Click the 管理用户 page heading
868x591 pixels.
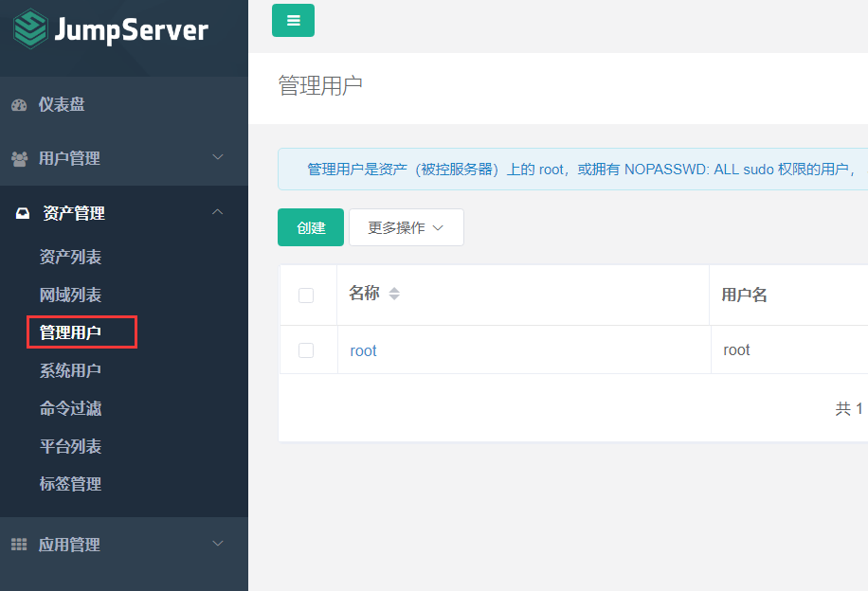320,86
